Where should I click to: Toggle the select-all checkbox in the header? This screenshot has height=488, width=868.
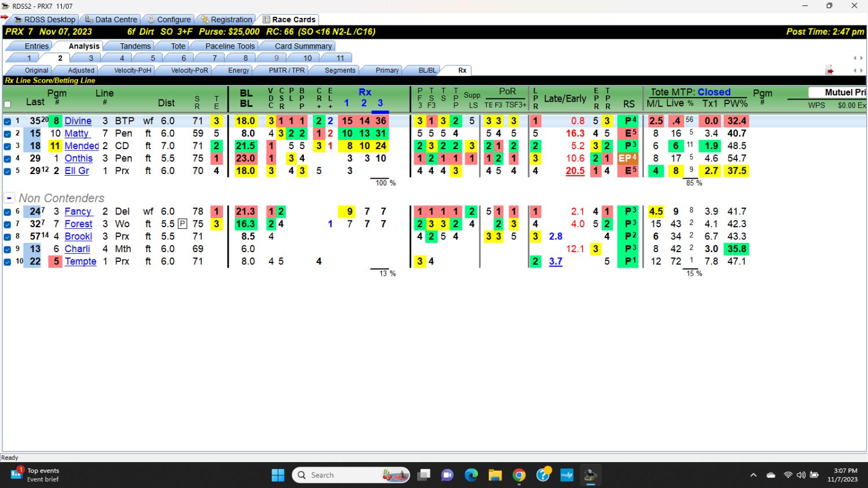click(x=8, y=105)
